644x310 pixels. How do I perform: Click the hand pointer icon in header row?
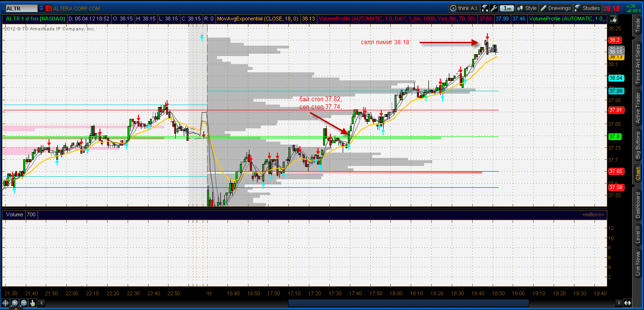pos(614,19)
